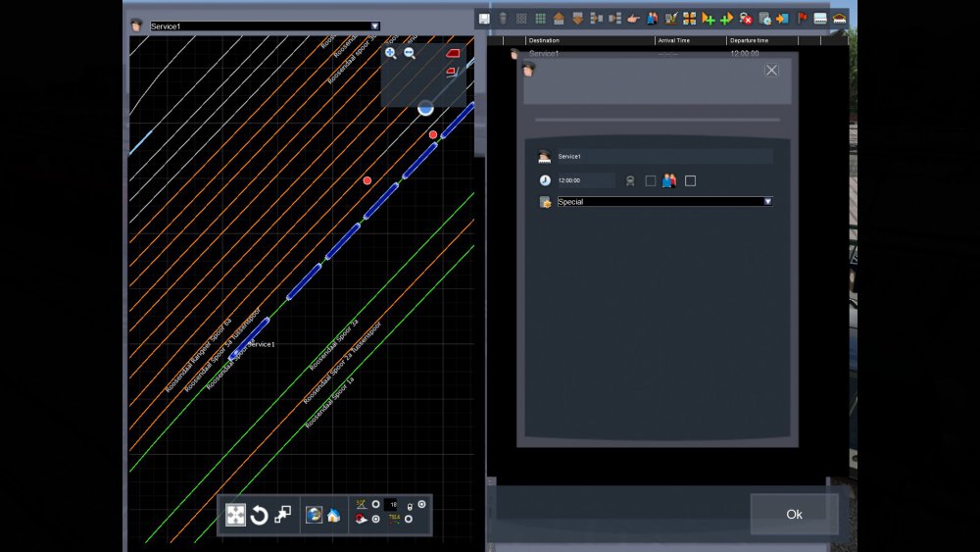Viewport: 980px width, 552px height.
Task: Select the radio button beside padlock icon
Action: [x=421, y=504]
